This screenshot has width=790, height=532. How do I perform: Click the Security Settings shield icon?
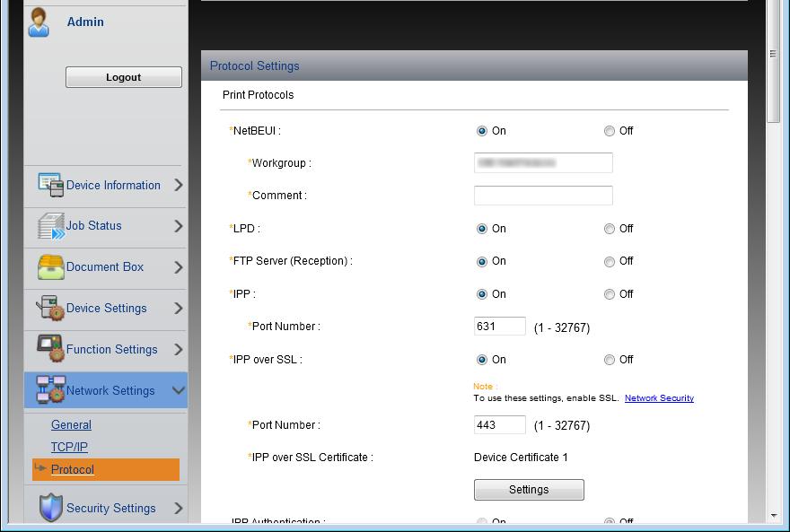(x=51, y=508)
